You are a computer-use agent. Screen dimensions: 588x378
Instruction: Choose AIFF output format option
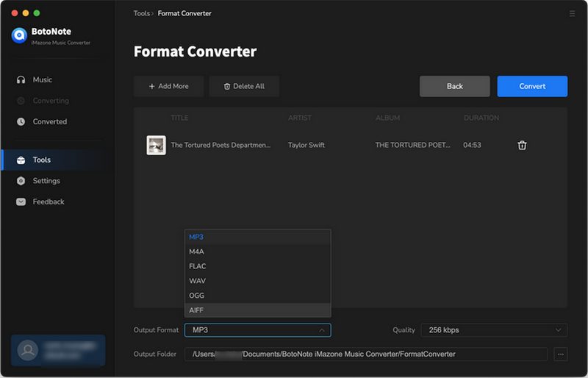[258, 310]
